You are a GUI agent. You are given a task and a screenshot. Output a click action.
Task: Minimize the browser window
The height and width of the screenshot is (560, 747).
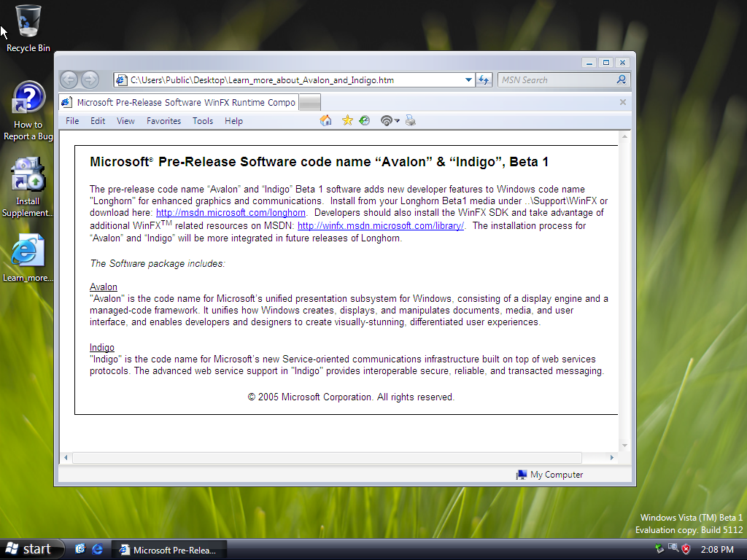[x=589, y=63]
